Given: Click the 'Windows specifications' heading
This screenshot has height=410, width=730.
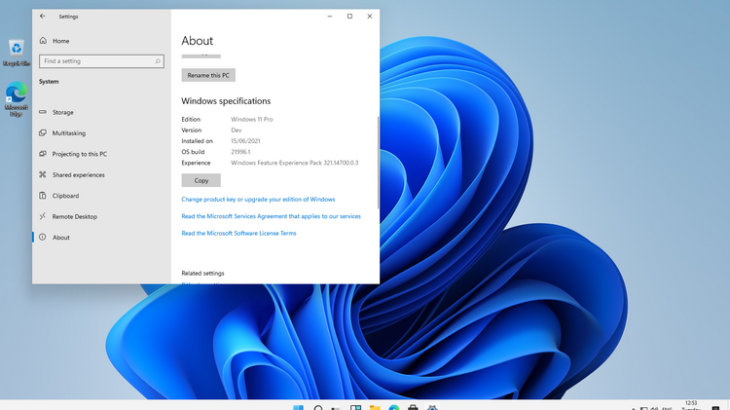Looking at the screenshot, I should click(226, 101).
